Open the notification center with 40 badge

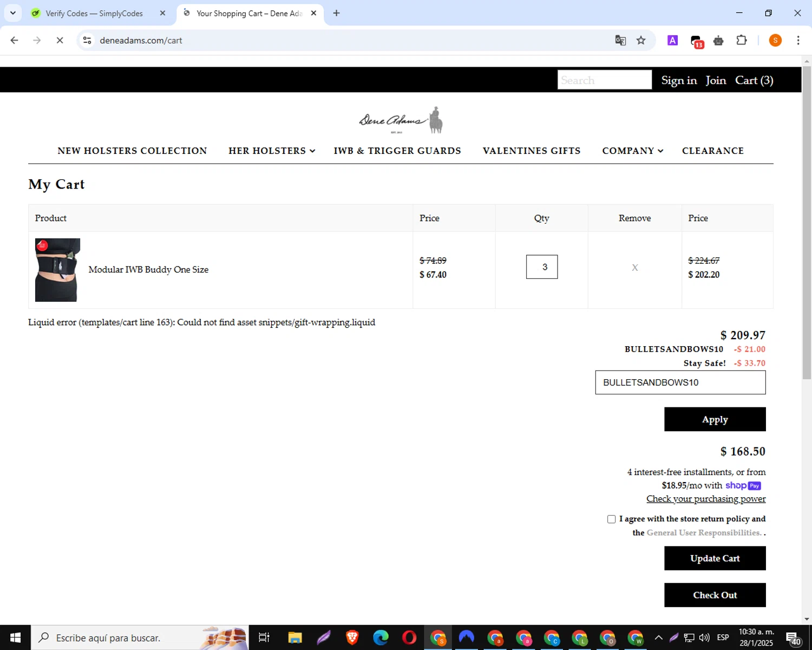793,638
